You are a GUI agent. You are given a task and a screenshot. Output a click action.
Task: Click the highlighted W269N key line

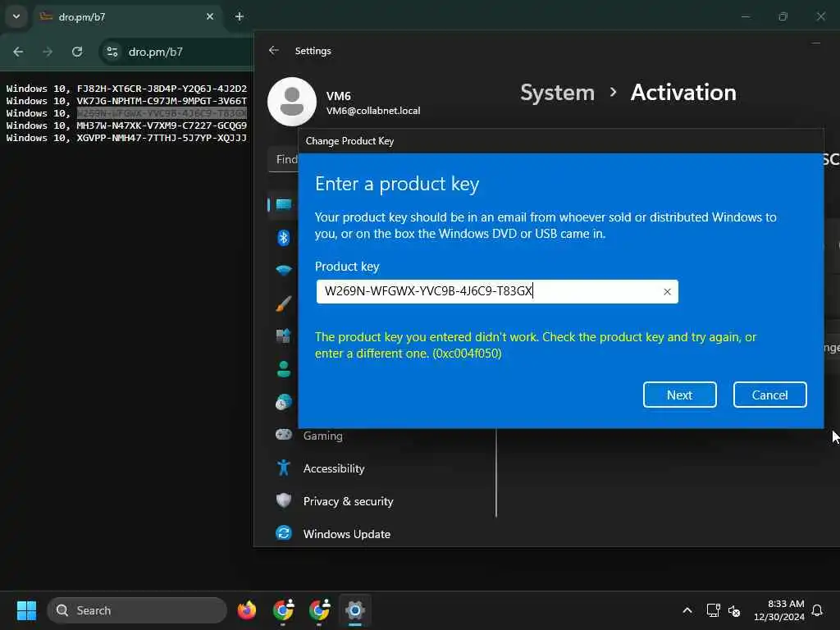coord(162,113)
